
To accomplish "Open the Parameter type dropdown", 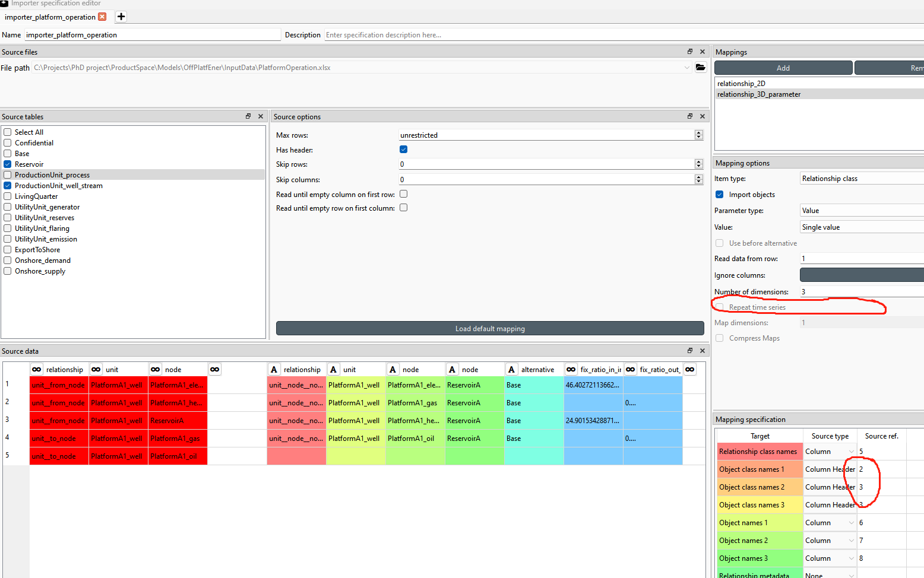I will (x=861, y=210).
